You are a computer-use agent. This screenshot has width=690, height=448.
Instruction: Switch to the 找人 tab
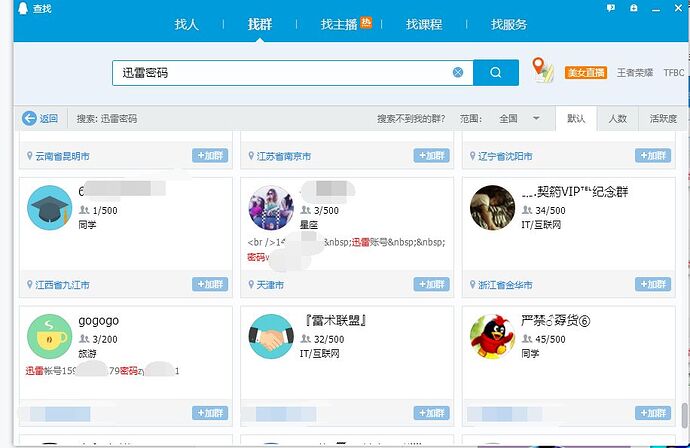click(187, 24)
